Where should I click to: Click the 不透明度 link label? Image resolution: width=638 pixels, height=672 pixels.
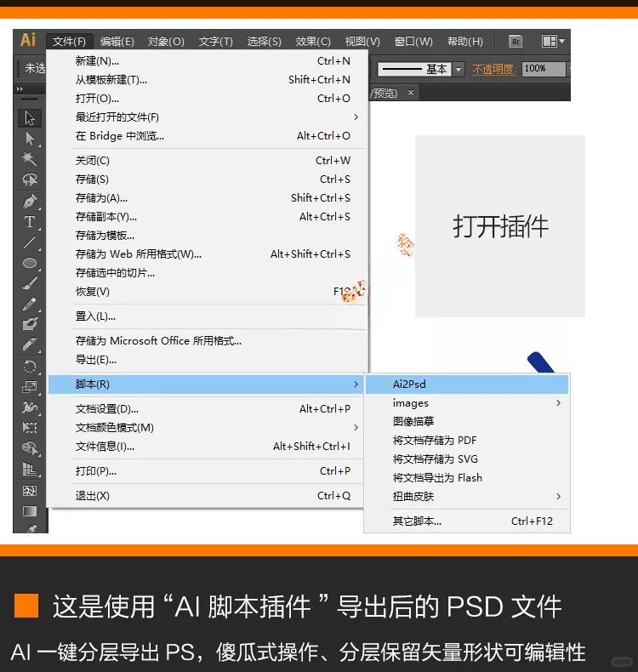tap(493, 69)
